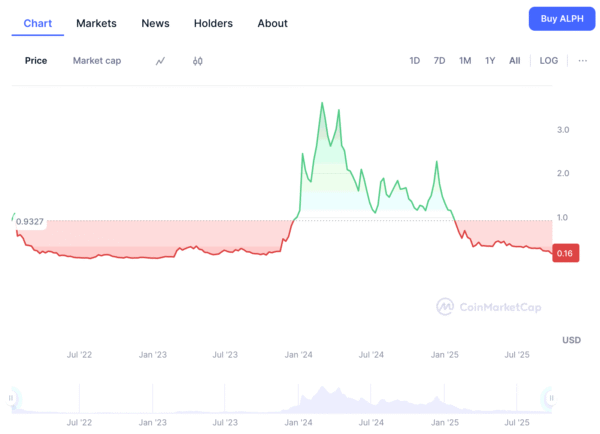Viewport: 600px width, 434px height.
Task: Click the Buy ALPH button
Action: coord(562,19)
